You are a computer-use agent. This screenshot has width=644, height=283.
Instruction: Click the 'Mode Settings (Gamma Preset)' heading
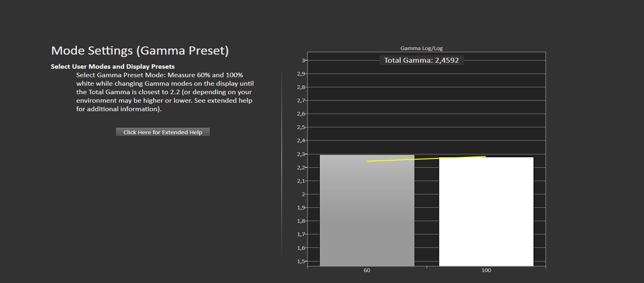[x=140, y=51]
